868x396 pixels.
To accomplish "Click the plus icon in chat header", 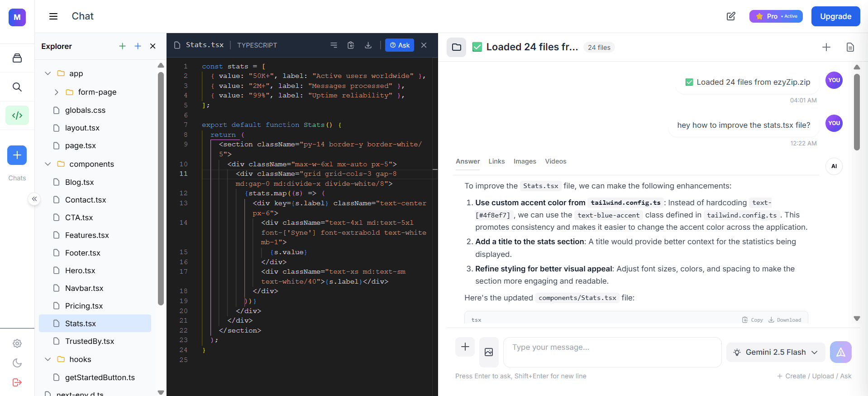I will point(826,47).
